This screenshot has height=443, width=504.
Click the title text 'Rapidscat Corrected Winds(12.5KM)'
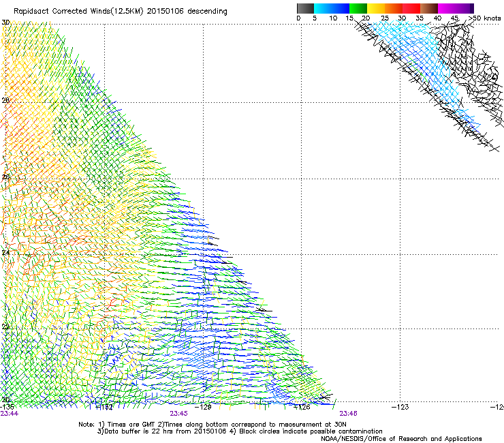tap(78, 12)
